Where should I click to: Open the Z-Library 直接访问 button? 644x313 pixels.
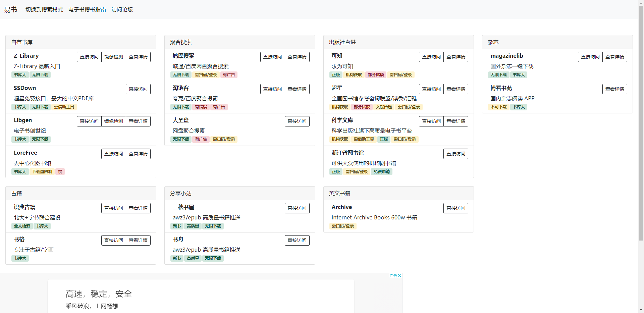click(89, 57)
